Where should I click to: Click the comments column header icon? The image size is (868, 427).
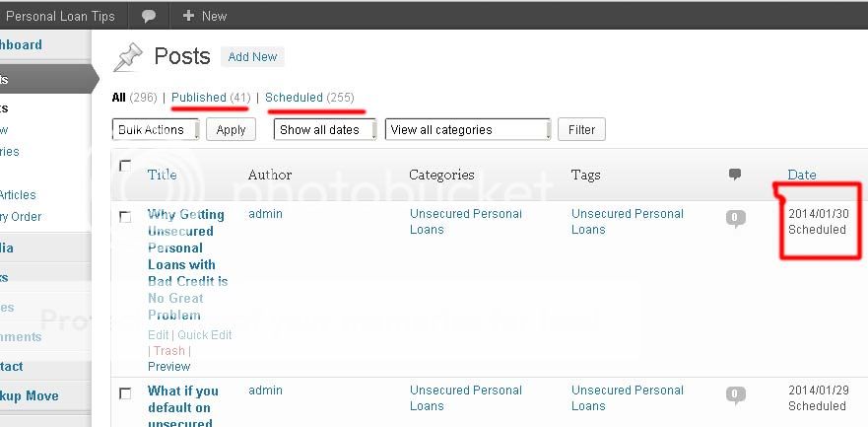pyautogui.click(x=735, y=175)
